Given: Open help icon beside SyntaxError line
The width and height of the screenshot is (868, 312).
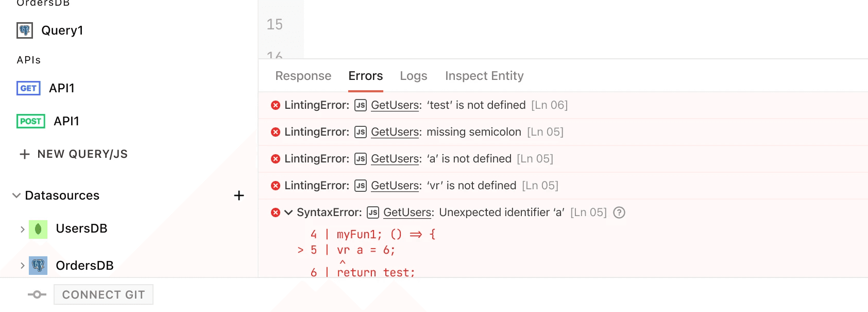Looking at the screenshot, I should 619,212.
